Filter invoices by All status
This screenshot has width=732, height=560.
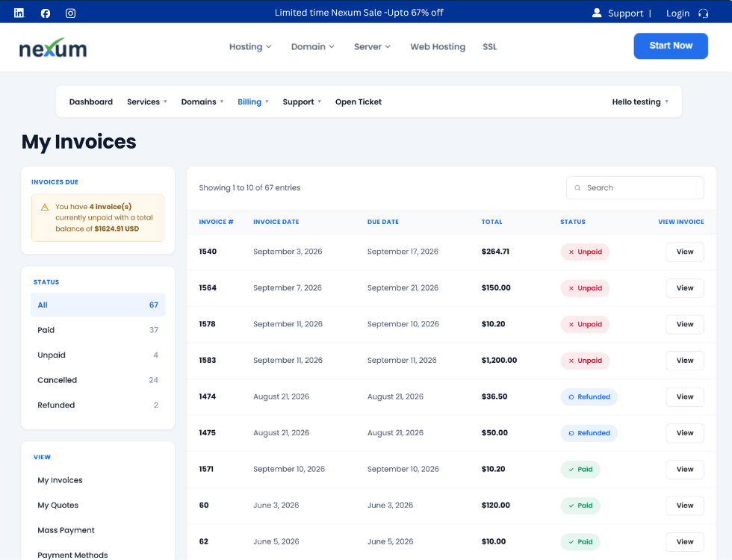pyautogui.click(x=98, y=305)
